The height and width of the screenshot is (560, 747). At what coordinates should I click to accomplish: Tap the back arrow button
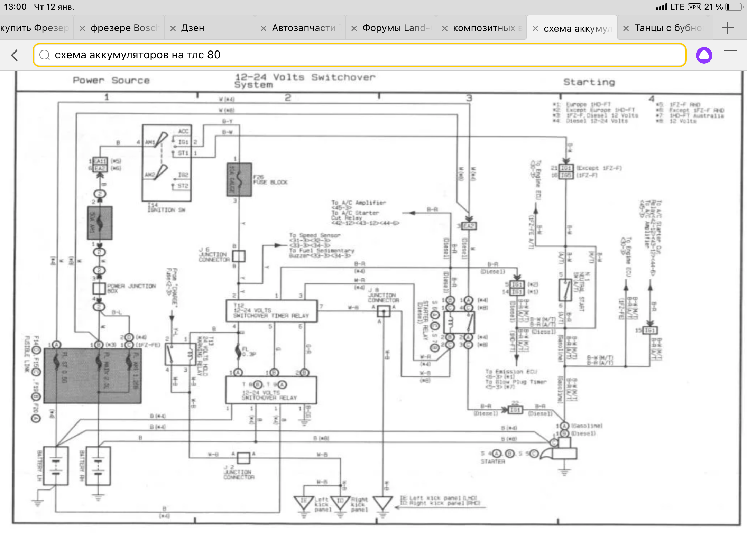[15, 55]
